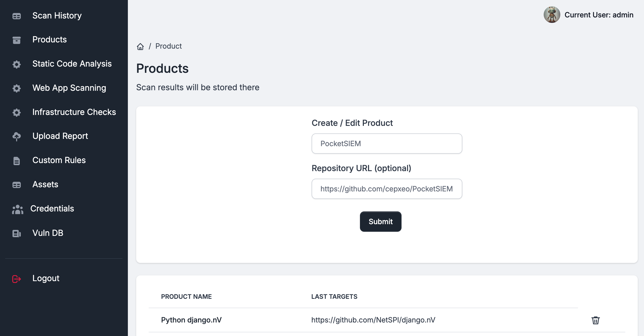Click into the Repository URL field
The image size is (644, 336).
(387, 189)
